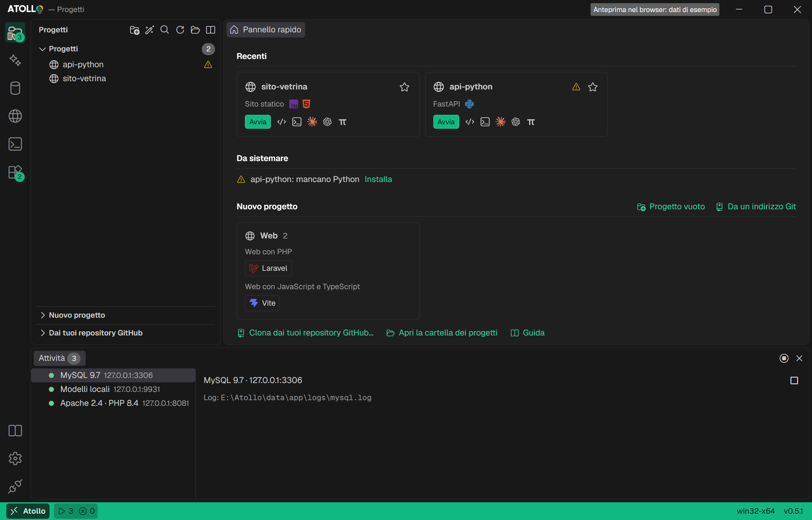
Task: Launch Claude for sito-vetrina
Action: (312, 122)
